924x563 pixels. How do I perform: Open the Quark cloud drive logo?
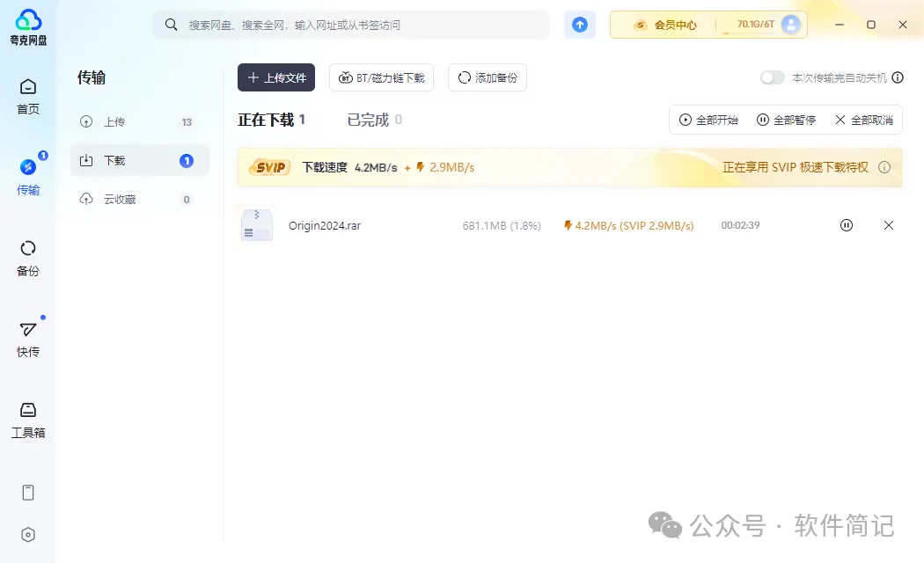pos(28,27)
